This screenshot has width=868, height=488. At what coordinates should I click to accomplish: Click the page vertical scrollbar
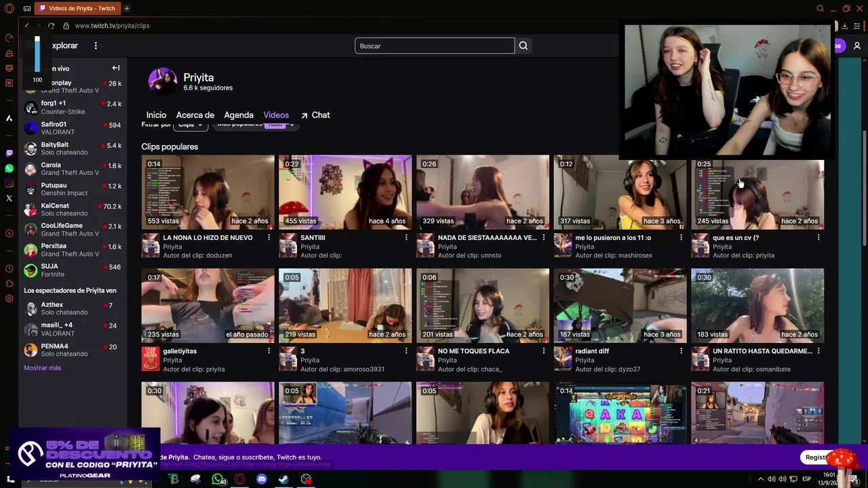coord(864,188)
